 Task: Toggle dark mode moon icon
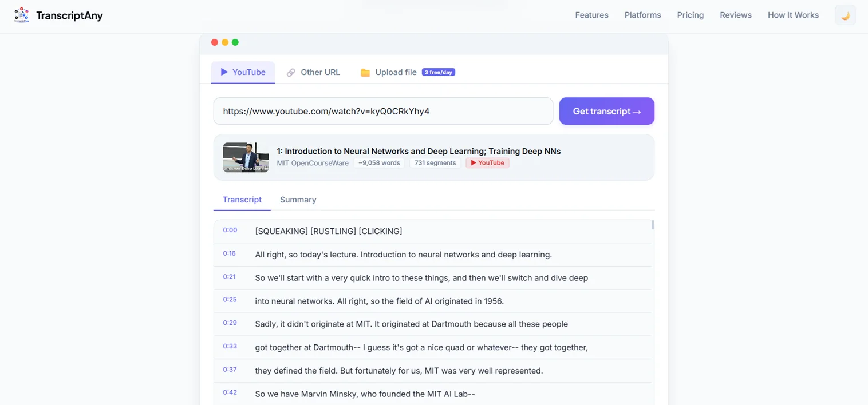point(845,15)
